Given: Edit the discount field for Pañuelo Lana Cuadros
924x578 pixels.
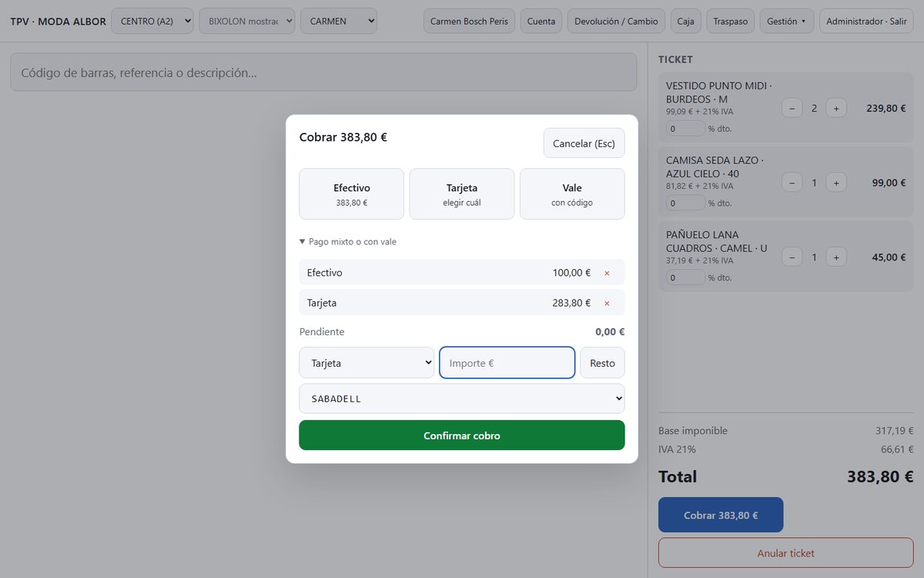Looking at the screenshot, I should coord(685,277).
